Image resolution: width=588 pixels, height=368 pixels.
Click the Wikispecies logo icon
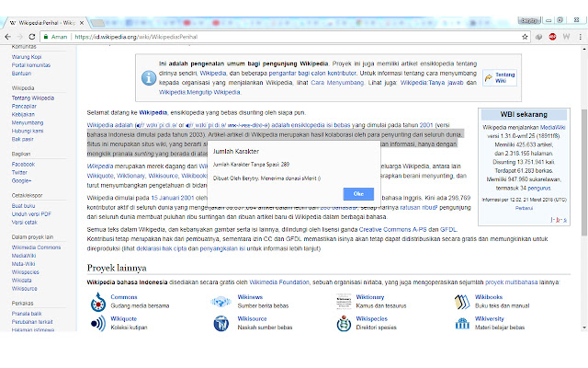pos(344,323)
